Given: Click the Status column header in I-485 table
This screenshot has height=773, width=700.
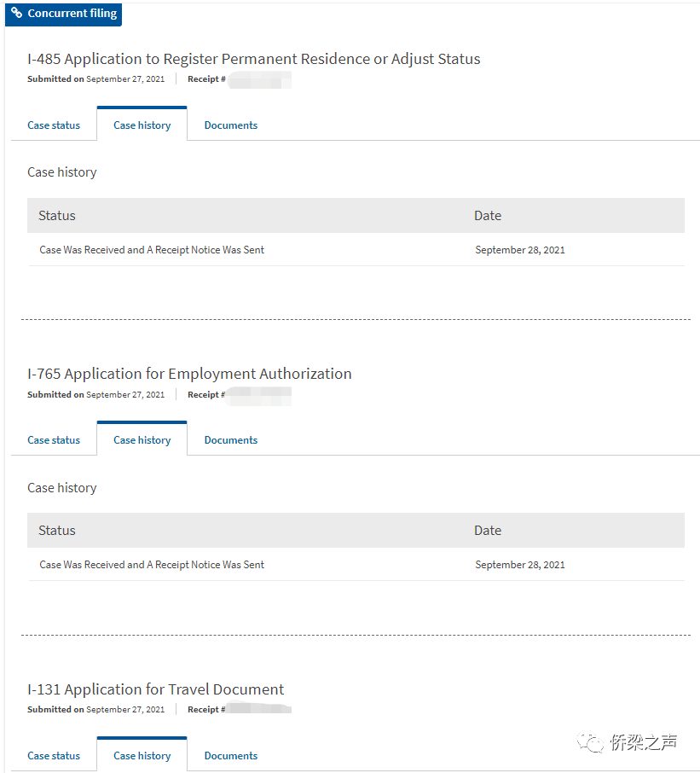Looking at the screenshot, I should click(x=57, y=216).
